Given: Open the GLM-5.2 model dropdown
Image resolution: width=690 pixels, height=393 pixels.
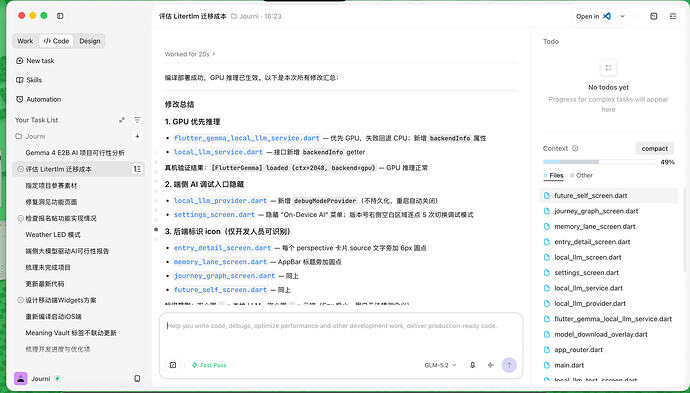Looking at the screenshot, I should pos(440,365).
